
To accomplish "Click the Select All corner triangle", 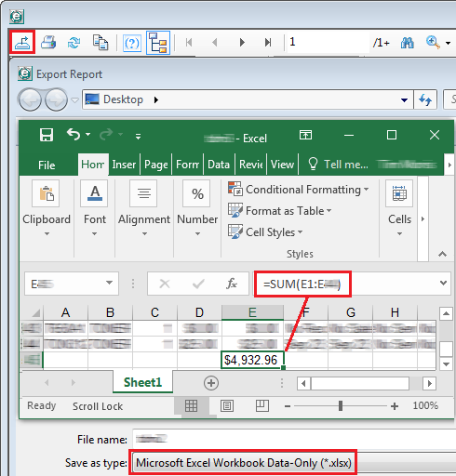I will pos(36,312).
